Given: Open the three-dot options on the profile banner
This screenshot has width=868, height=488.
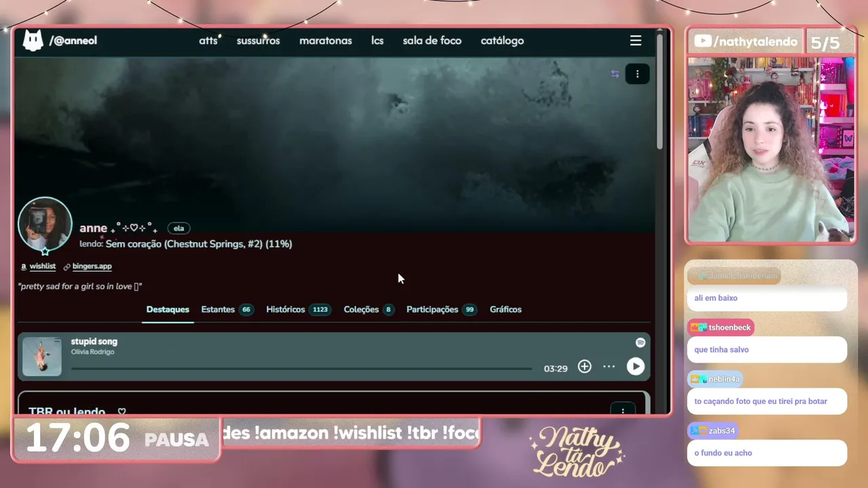Looking at the screenshot, I should [637, 74].
